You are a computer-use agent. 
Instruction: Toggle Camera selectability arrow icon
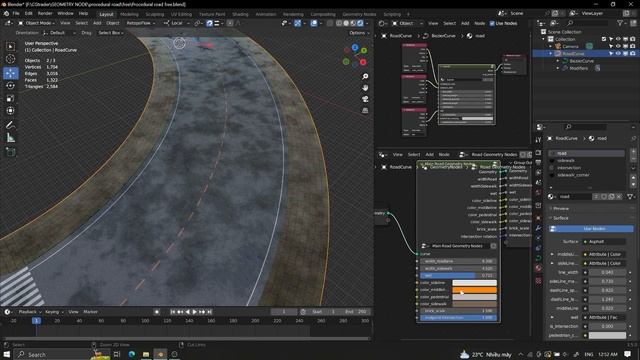coord(611,47)
